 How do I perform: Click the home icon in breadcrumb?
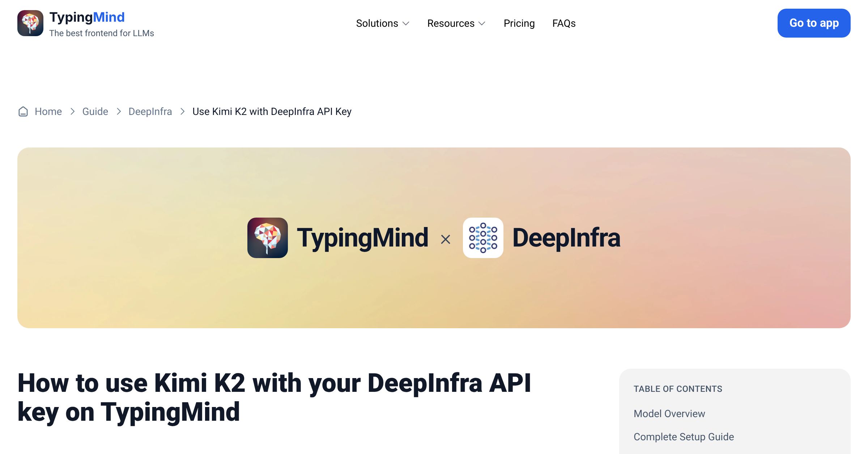(x=23, y=112)
